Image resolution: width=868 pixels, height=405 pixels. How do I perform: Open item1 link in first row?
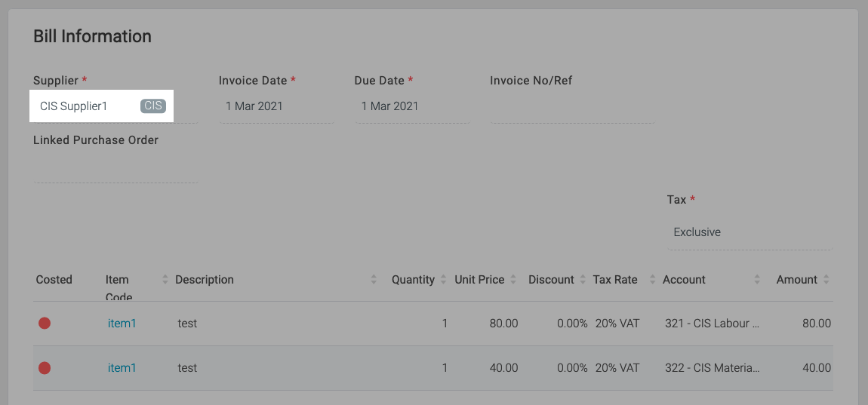122,324
